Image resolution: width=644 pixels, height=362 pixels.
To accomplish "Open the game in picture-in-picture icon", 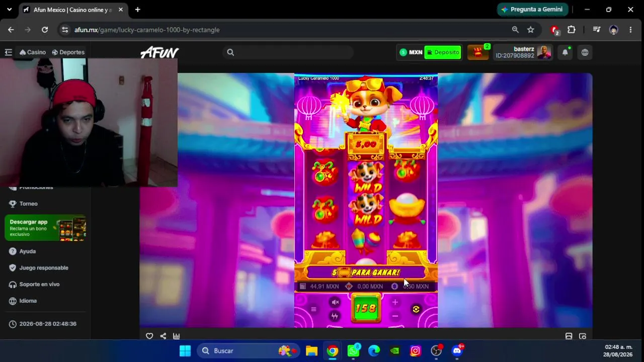I will pyautogui.click(x=583, y=336).
